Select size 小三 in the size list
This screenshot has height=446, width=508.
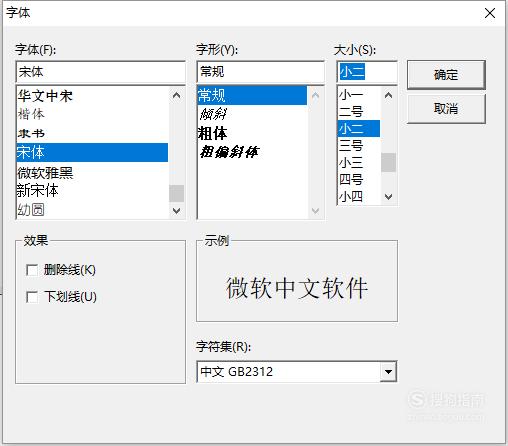[359, 163]
